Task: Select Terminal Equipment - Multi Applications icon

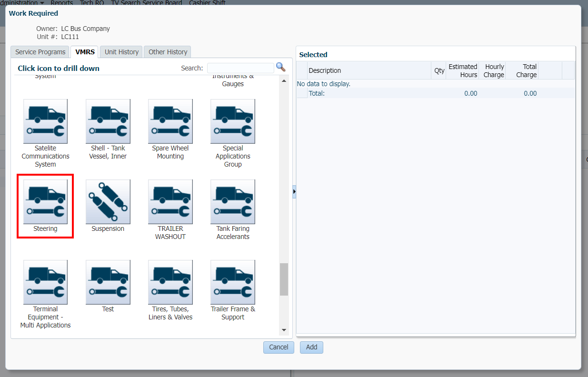Action: tap(46, 282)
